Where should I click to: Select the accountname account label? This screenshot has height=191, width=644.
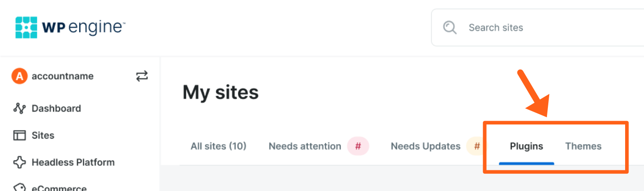click(63, 76)
